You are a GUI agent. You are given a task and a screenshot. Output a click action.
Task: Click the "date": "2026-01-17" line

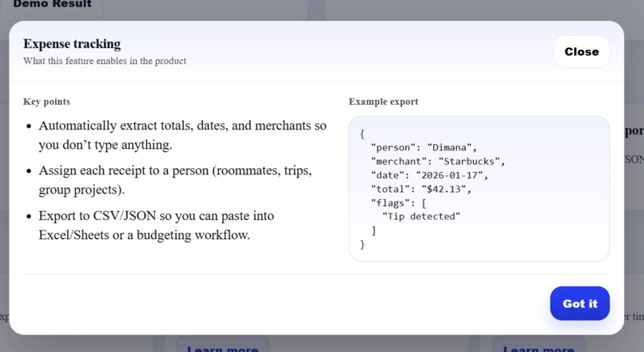coord(429,175)
